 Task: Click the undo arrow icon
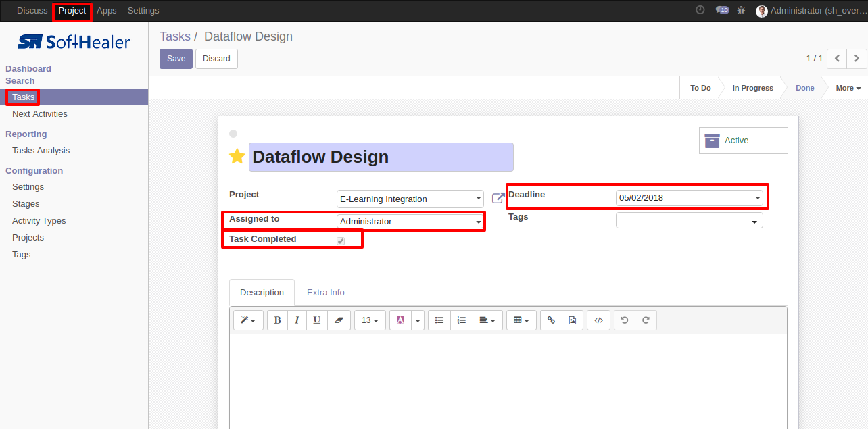(x=625, y=320)
